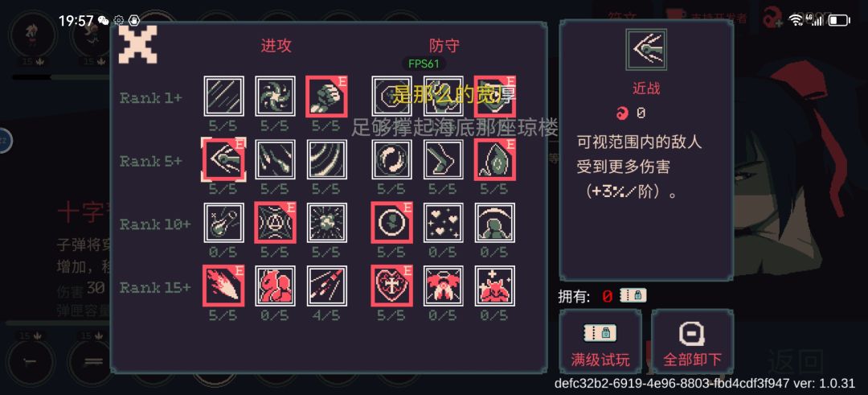Viewport: 868px width, 395px height.
Task: Select the heart cross defense skill
Action: (392, 286)
